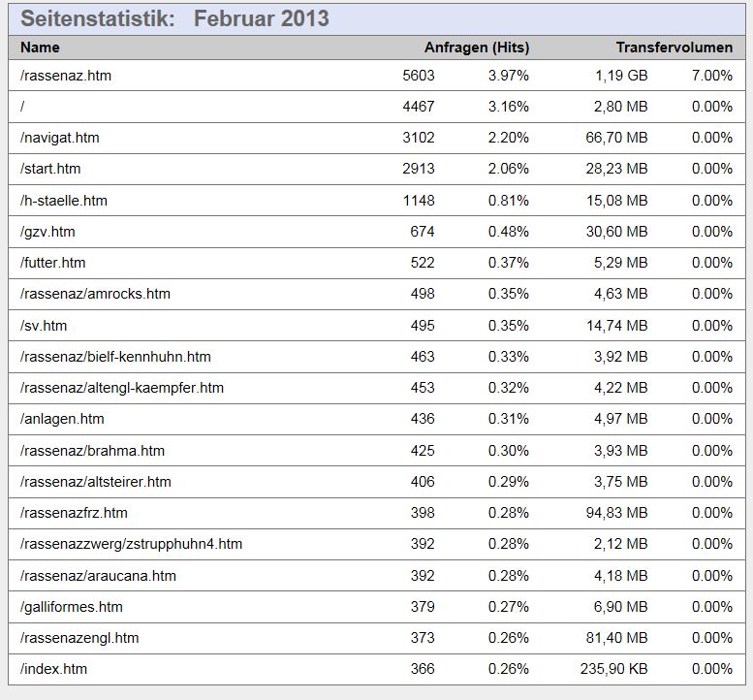Click the Anfragen (Hits) column header
This screenshot has height=700, width=753.
pyautogui.click(x=477, y=48)
